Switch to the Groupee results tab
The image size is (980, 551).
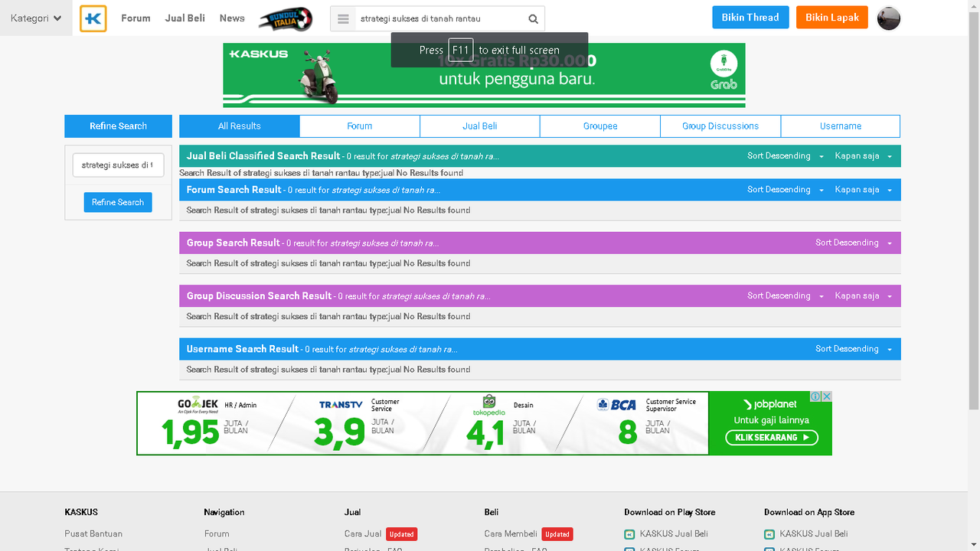600,126
